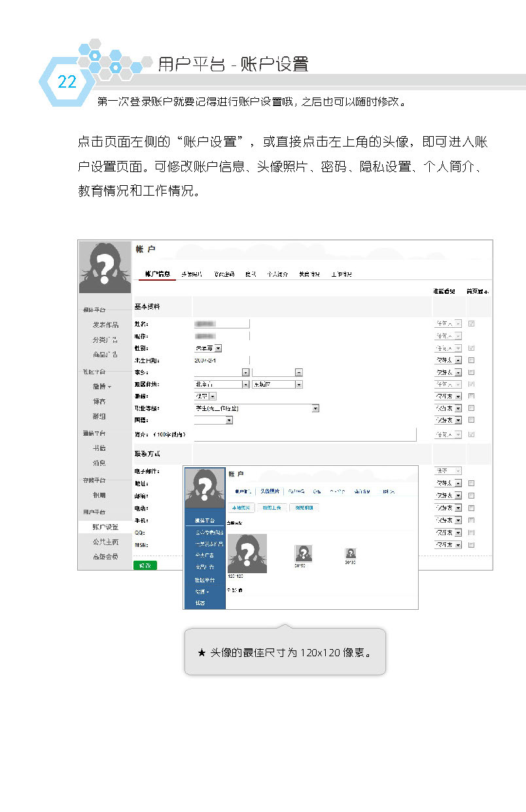This screenshot has width=526, height=812.
Task: Open the first 家乡 dropdown
Action: coord(222,372)
